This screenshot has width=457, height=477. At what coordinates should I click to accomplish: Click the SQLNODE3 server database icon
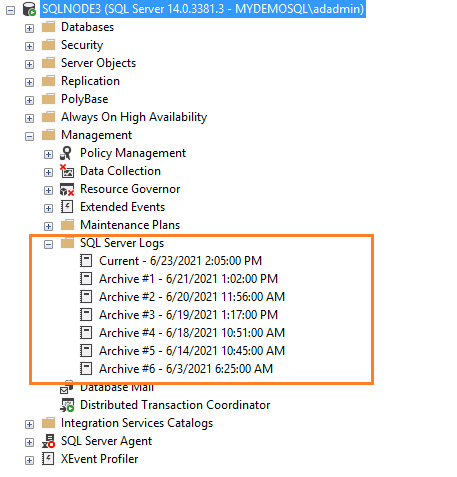(x=29, y=9)
